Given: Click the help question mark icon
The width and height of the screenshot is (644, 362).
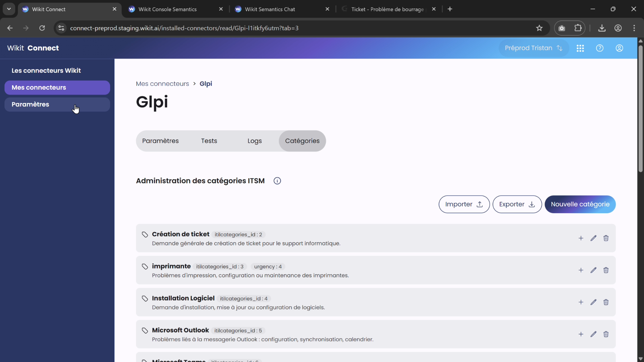Looking at the screenshot, I should pos(600,48).
